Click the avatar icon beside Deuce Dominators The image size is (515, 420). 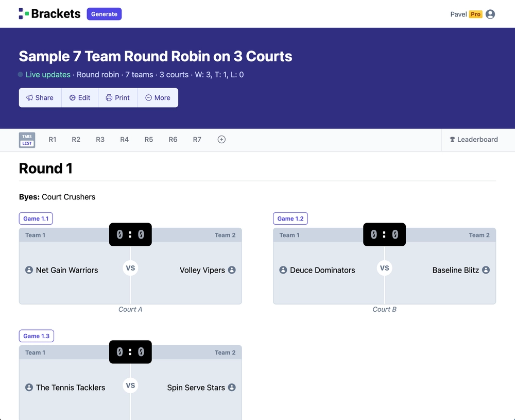pos(283,270)
